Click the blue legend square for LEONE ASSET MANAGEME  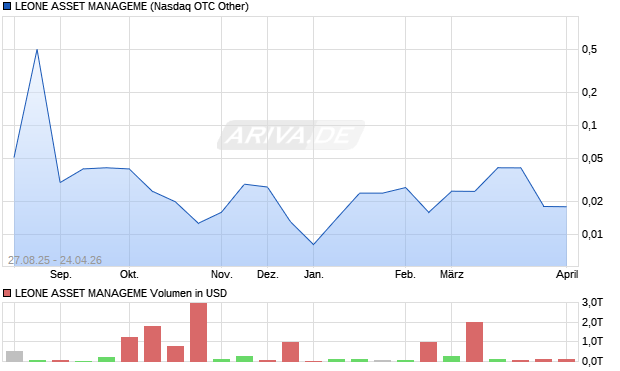coord(7,6)
